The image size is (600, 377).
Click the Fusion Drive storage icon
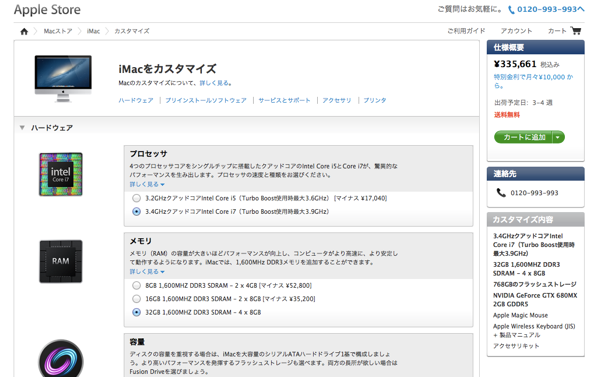(x=61, y=358)
